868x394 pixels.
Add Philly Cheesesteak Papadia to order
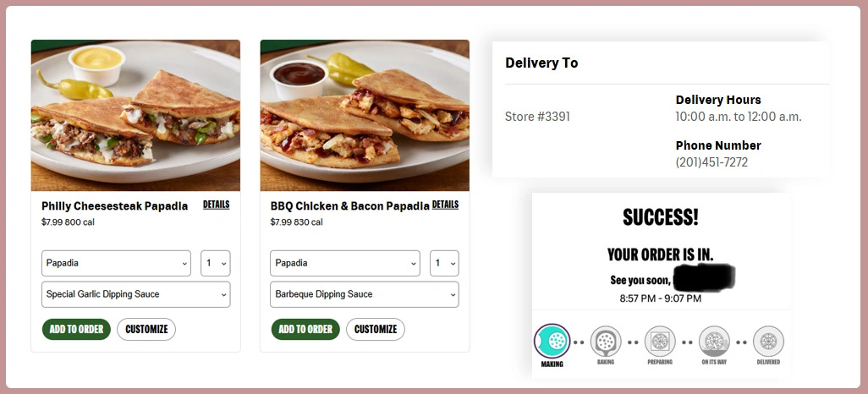(x=76, y=329)
